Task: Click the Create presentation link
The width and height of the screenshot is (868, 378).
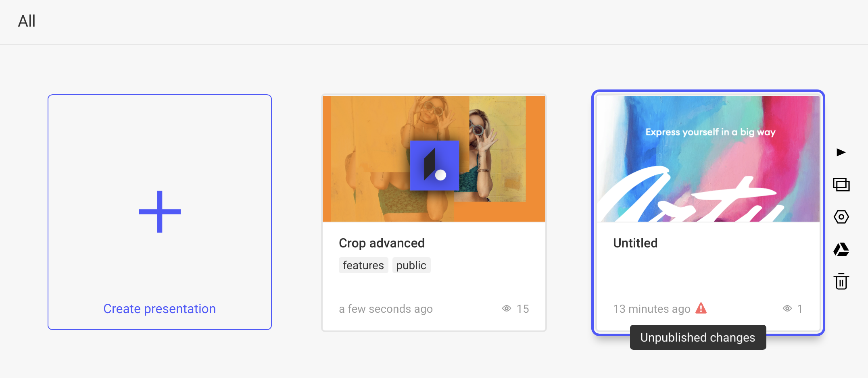Action: point(160,309)
